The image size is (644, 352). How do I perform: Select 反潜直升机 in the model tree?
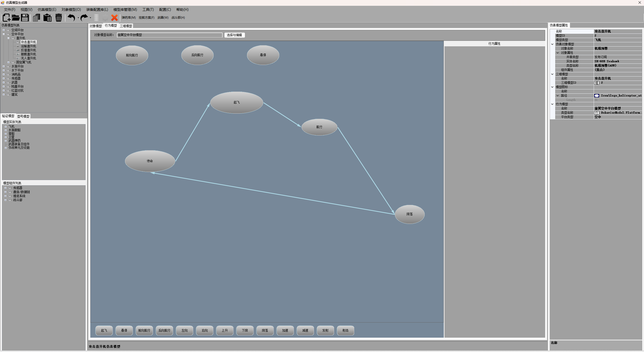point(28,50)
